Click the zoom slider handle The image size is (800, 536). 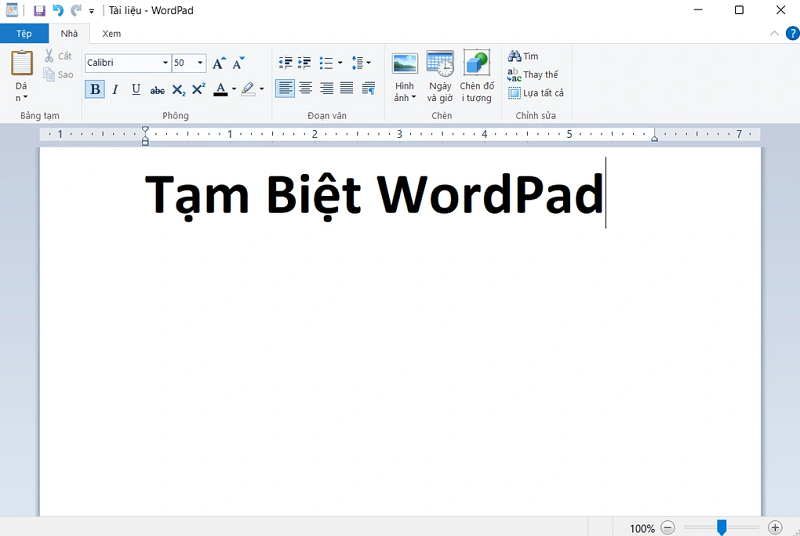(721, 527)
